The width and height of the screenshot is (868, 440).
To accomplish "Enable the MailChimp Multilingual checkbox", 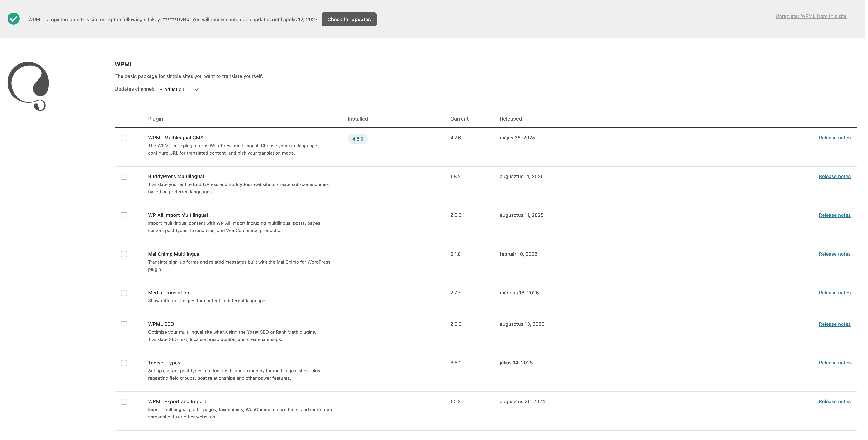I will 124,254.
